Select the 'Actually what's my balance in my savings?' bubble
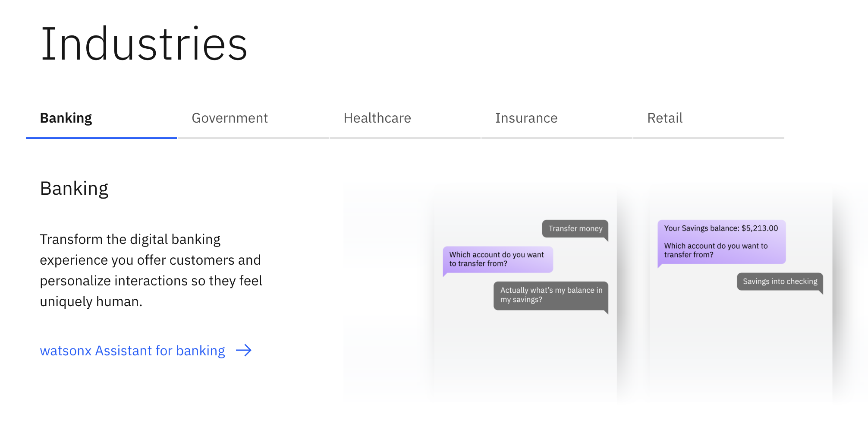The width and height of the screenshot is (868, 424). tap(550, 294)
